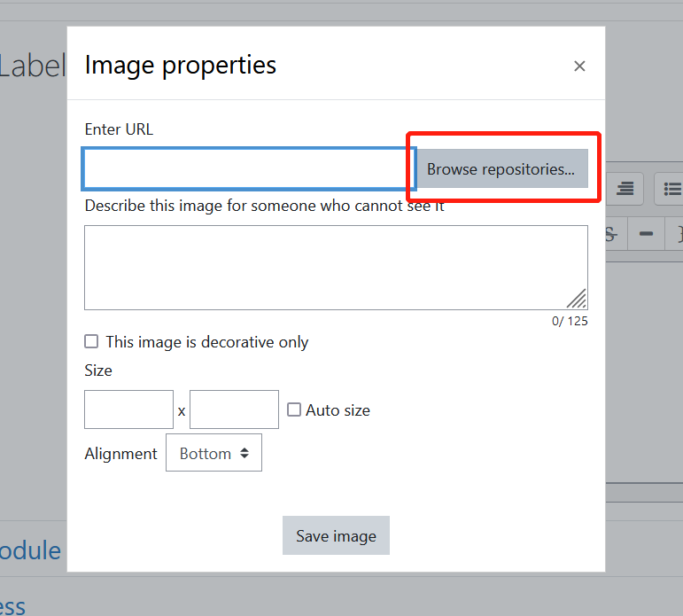Click the Alignment dropdown arrows icon
Viewport: 683px width, 616px height.
(x=244, y=453)
